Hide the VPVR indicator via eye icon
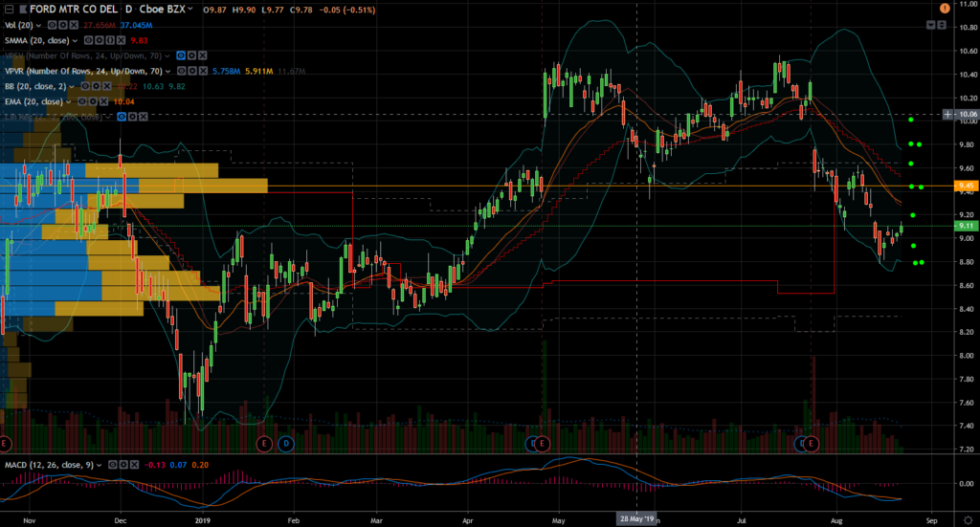Screen dimensions: 980x527 [182, 71]
